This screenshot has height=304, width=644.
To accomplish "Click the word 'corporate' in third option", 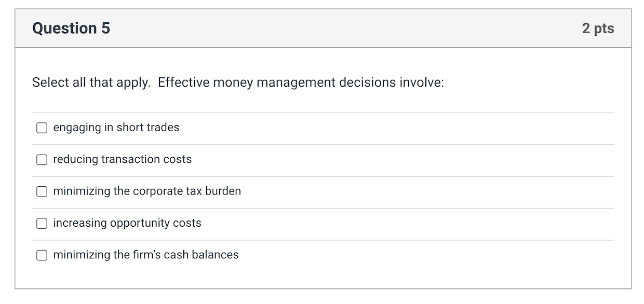I will (156, 191).
